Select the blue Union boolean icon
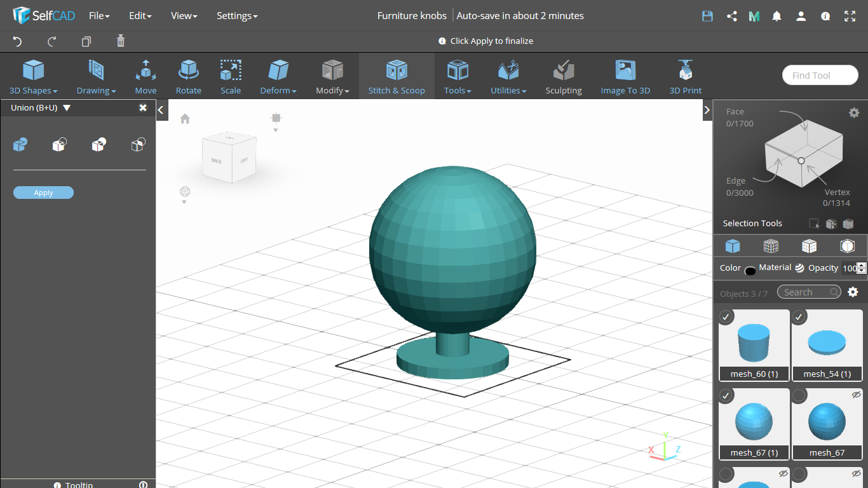 pos(20,145)
